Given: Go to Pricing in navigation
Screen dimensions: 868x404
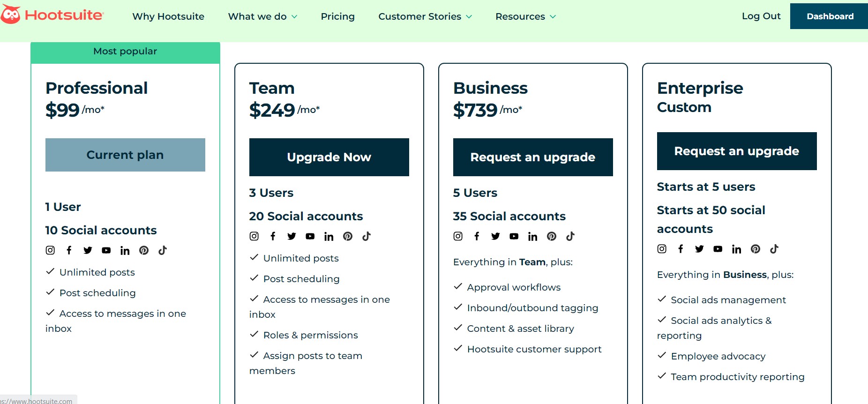Looking at the screenshot, I should pos(337,16).
